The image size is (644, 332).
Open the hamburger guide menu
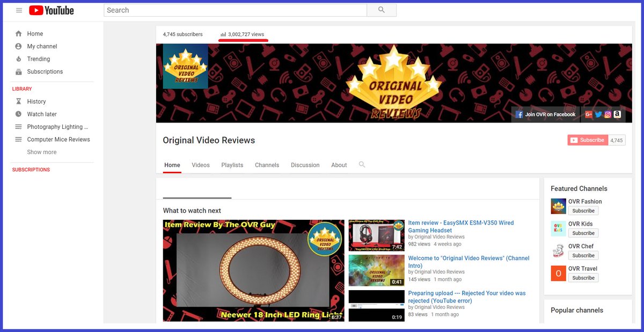coord(19,10)
